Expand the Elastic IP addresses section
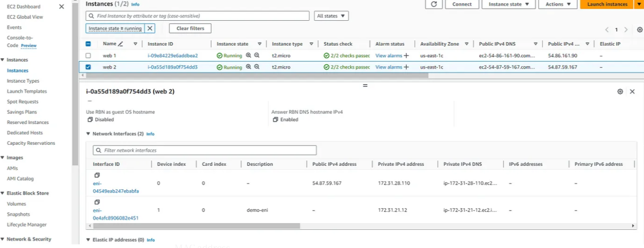This screenshot has width=644, height=248. pyautogui.click(x=88, y=240)
